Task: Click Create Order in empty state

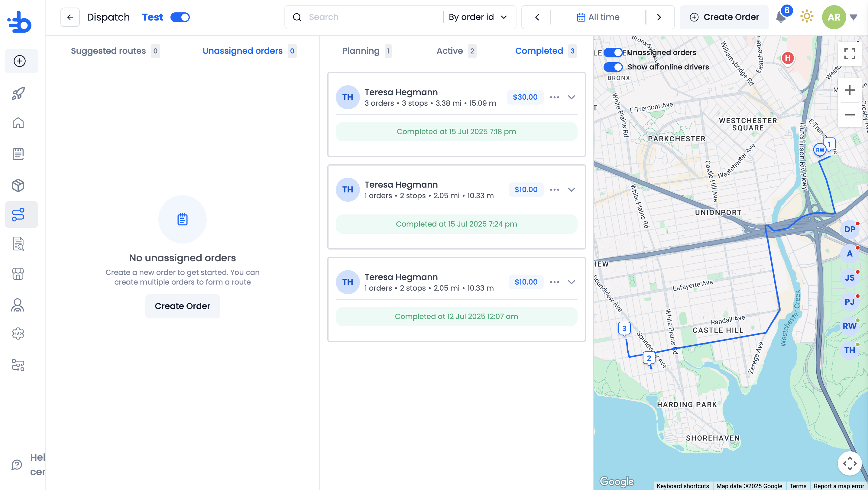Action: [x=182, y=306]
